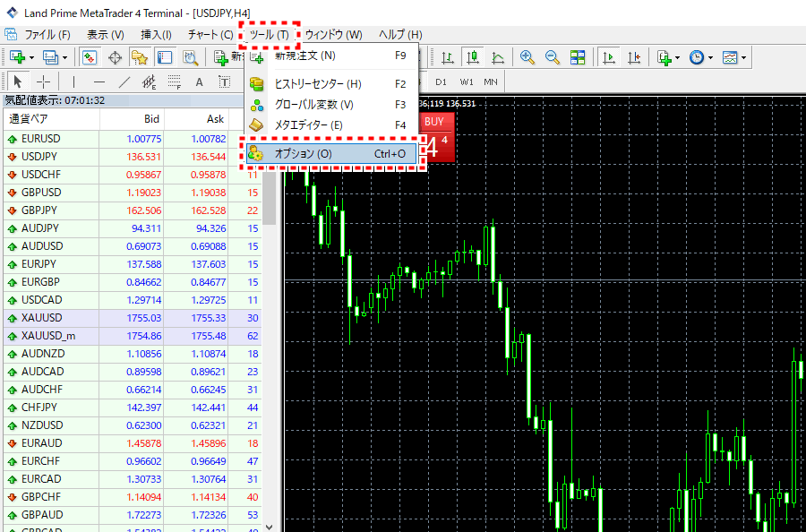806x532 pixels.
Task: Choose 新規注文 (N) from the menu
Action: [331, 56]
